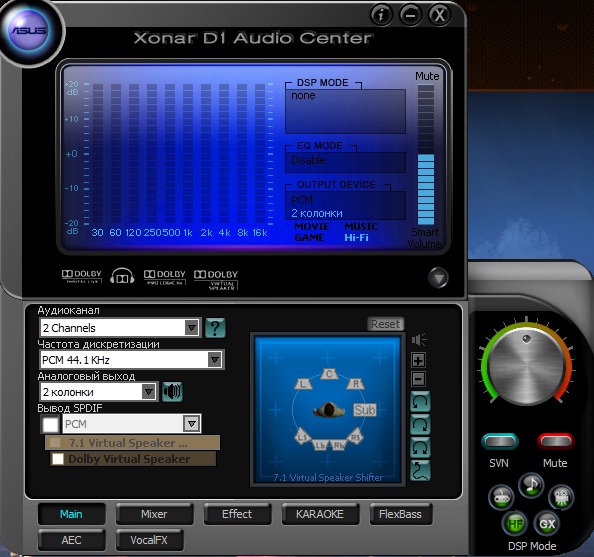Switch to the Main tab
Viewport: 594px width, 557px height.
[71, 514]
